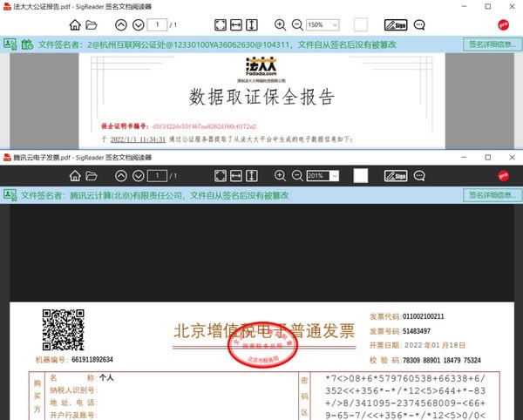Screen dimensions: 523x420
Task: Fit width icon in 腾讯云电子发票 window
Action: (x=236, y=176)
